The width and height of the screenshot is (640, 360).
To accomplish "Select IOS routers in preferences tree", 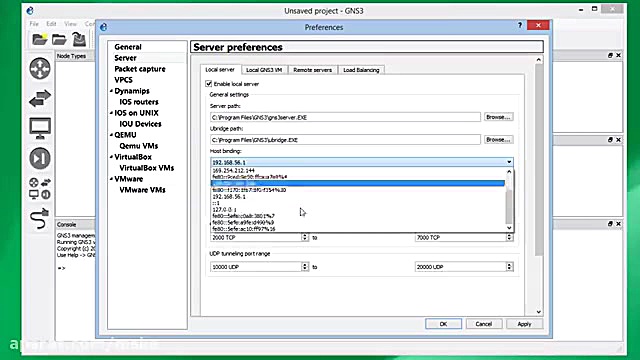I will 139,102.
